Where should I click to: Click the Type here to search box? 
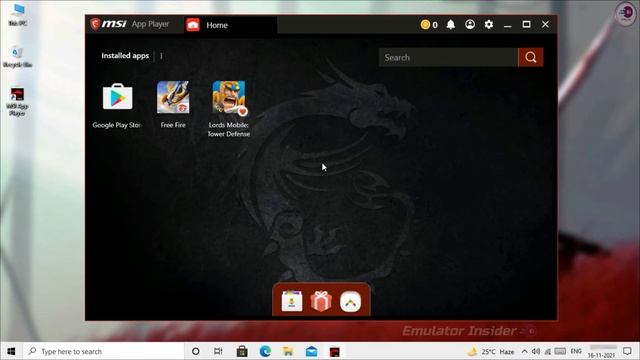click(105, 351)
